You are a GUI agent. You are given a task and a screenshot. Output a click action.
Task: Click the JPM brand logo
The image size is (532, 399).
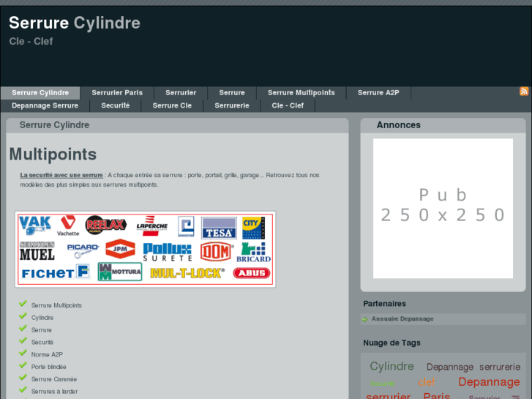tap(120, 249)
